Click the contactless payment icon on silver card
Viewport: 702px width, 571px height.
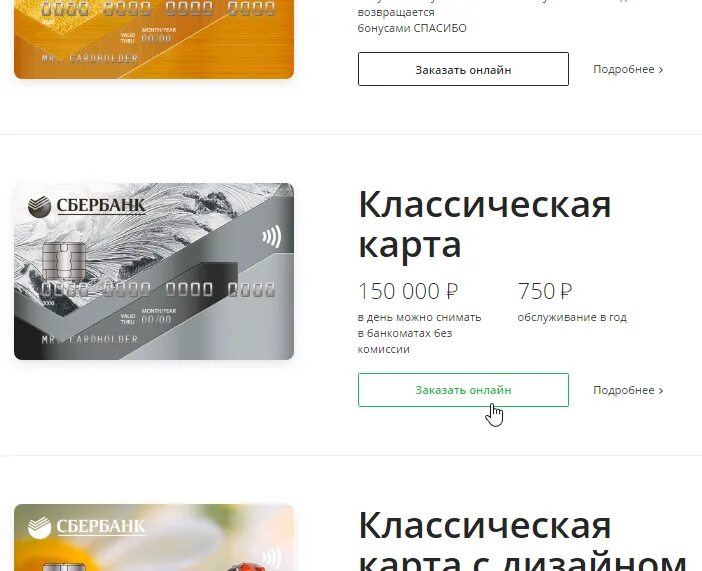click(x=272, y=236)
